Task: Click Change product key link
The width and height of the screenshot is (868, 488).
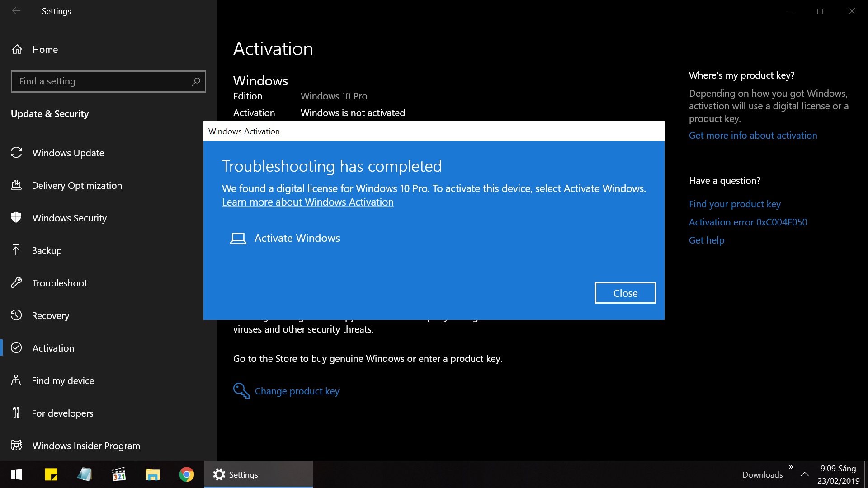Action: [297, 391]
